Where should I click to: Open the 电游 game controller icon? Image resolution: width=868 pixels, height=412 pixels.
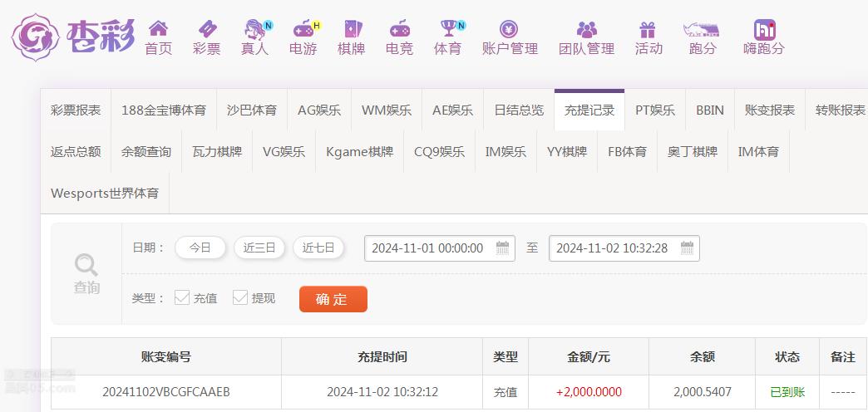(303, 28)
